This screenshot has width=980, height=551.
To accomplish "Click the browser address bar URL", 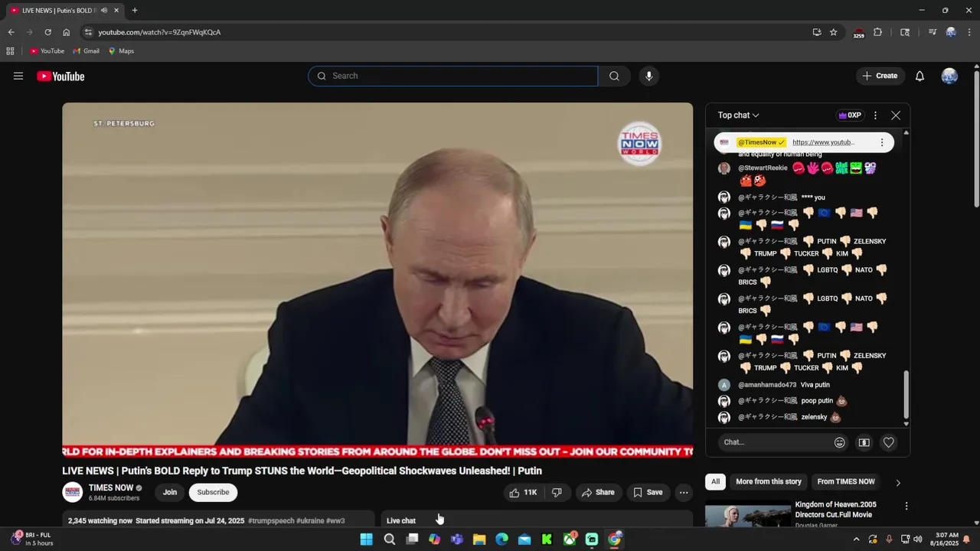I will (x=159, y=32).
